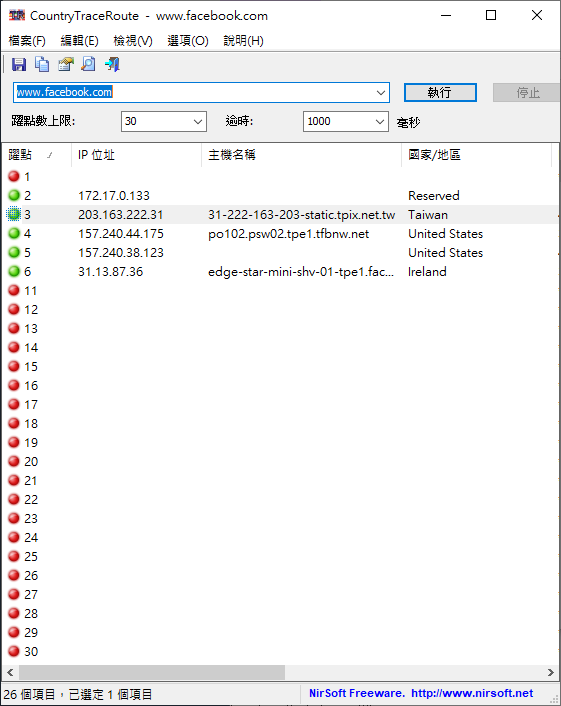Open the 編輯(E) menu
This screenshot has width=561, height=706.
[x=80, y=41]
